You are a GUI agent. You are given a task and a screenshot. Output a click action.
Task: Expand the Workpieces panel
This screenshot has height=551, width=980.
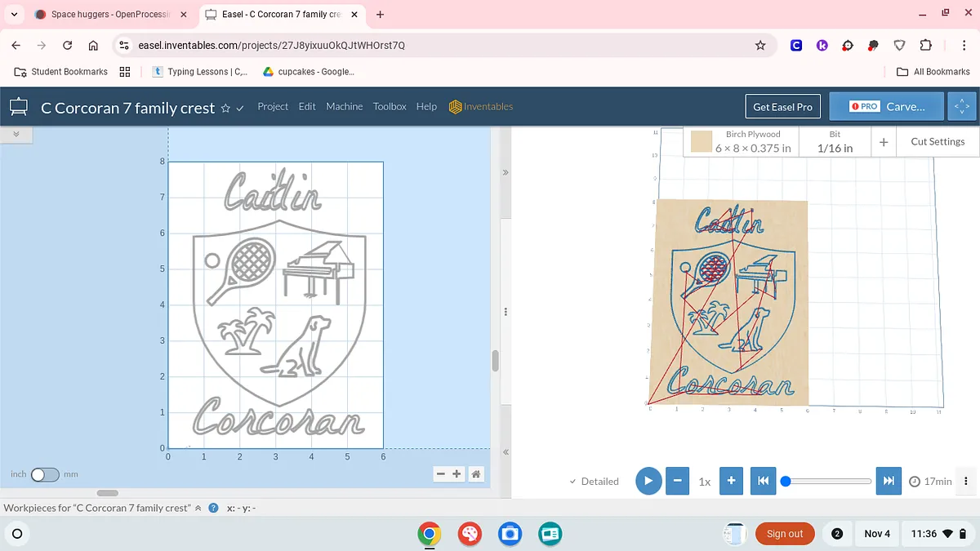pyautogui.click(x=198, y=508)
